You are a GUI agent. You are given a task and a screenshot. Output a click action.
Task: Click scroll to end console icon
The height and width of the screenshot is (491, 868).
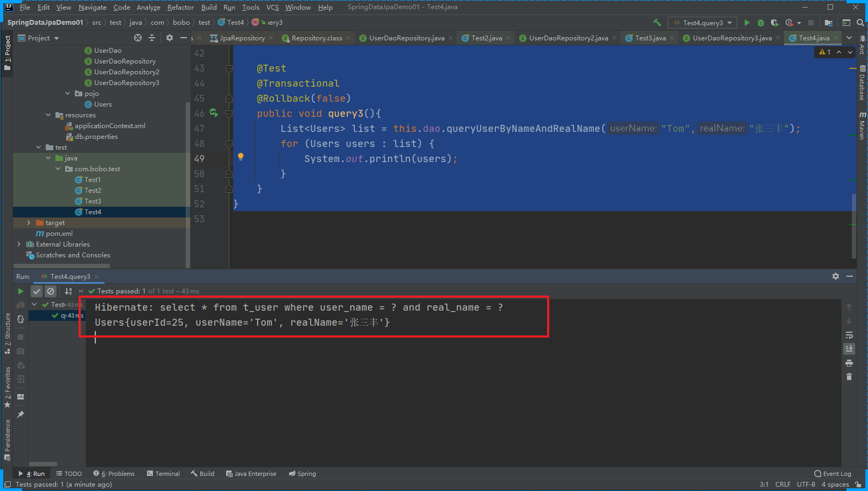[x=849, y=349]
